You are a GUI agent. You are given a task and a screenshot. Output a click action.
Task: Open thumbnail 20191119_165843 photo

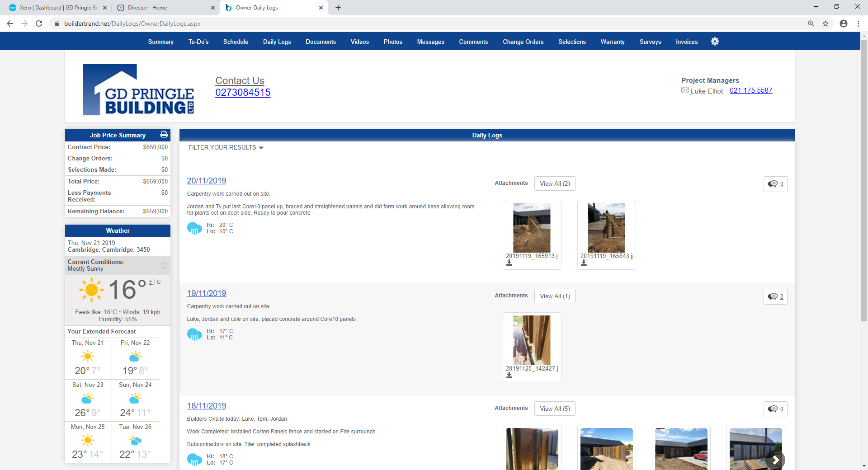606,227
